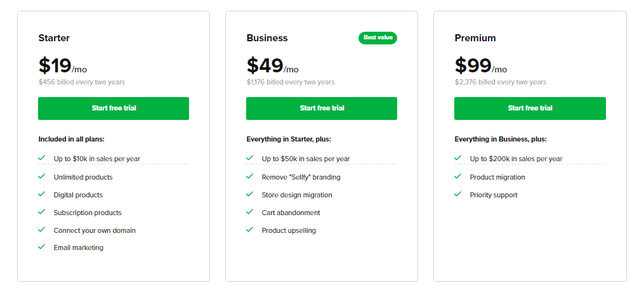Click checkmark icon next to Digital products

click(x=42, y=194)
